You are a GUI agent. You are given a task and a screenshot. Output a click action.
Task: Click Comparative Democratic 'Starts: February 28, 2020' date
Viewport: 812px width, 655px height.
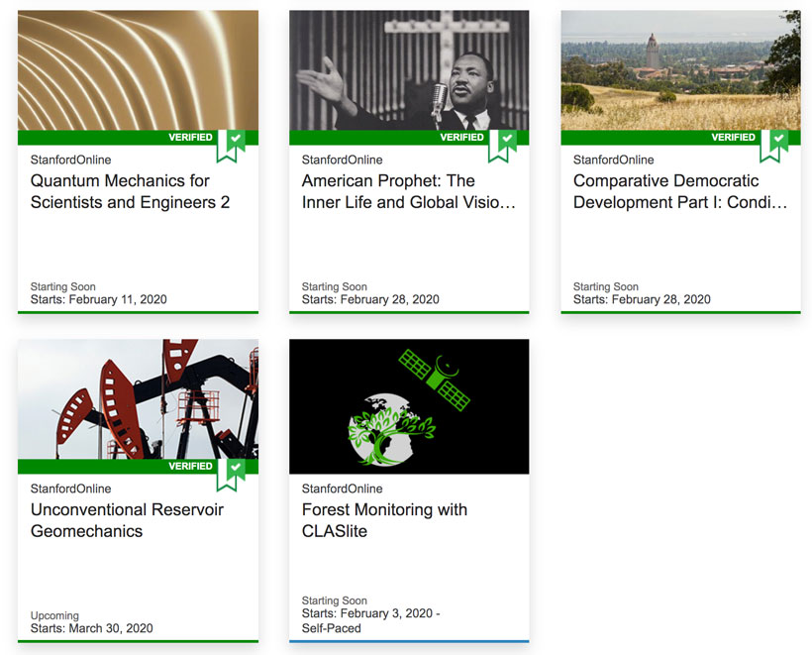(642, 299)
